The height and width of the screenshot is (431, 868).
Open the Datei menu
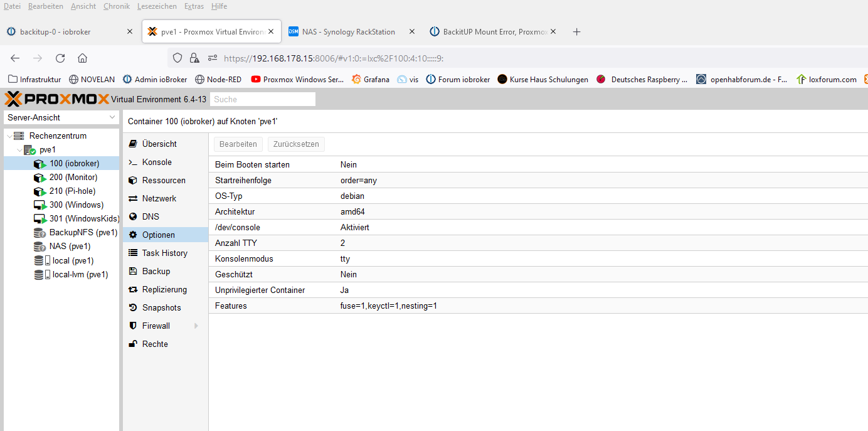(x=12, y=6)
